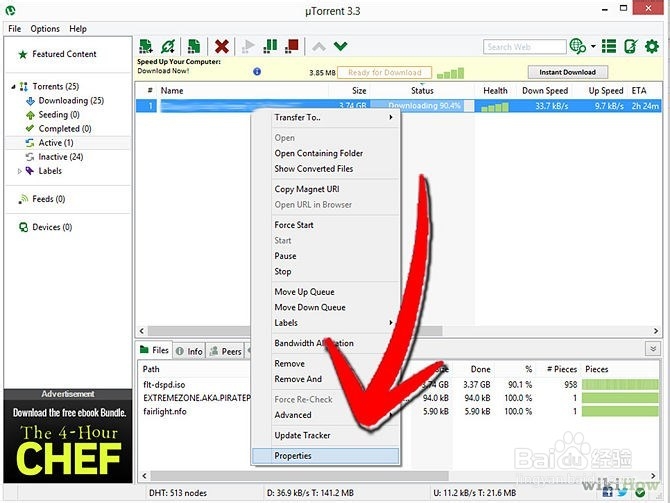Collapse the Torrents tree node
This screenshot has height=503, width=670.
pos(13,87)
